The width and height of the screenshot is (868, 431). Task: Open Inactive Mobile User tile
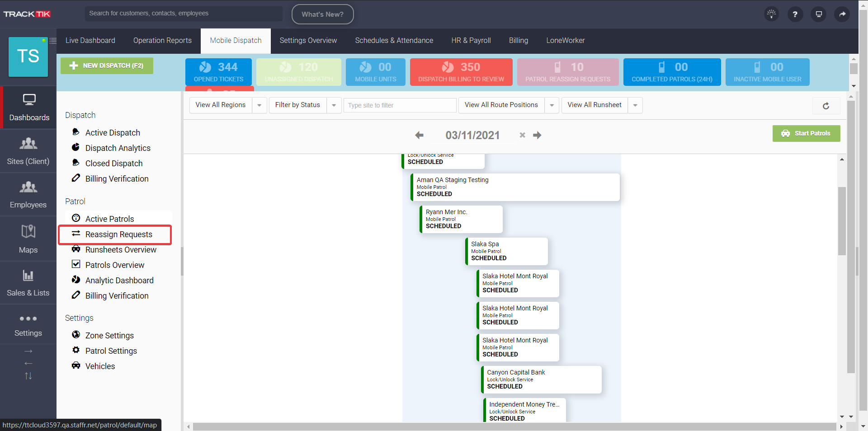click(767, 72)
